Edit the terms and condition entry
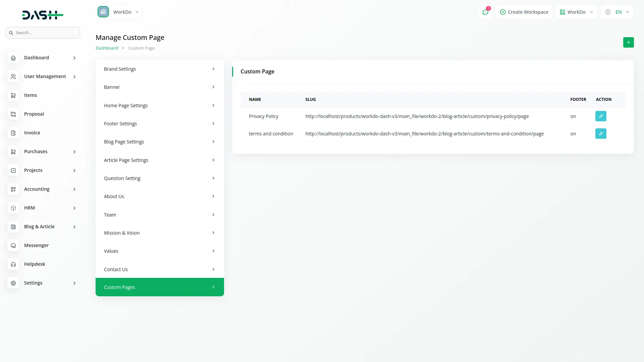644x362 pixels. click(x=600, y=134)
